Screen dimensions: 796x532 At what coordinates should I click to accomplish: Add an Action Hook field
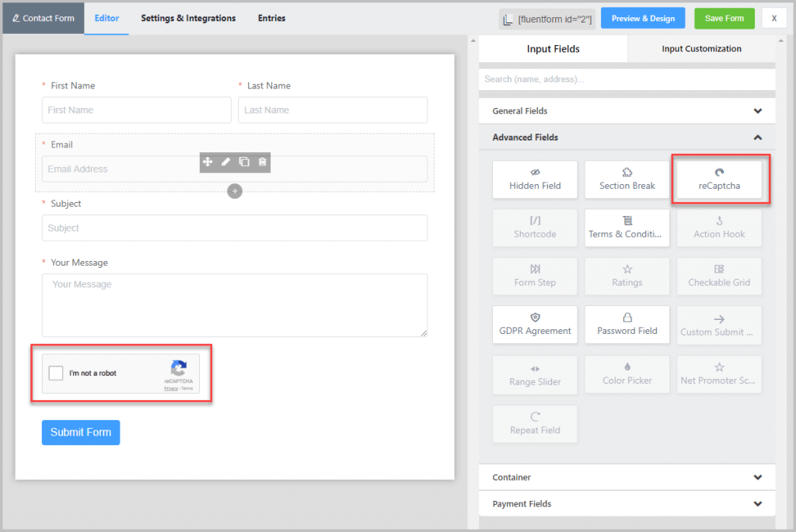point(719,228)
